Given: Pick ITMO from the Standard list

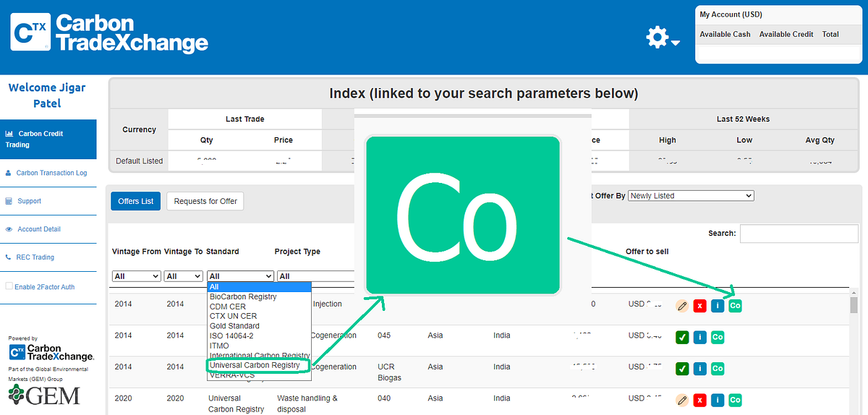Looking at the screenshot, I should click(x=259, y=346).
